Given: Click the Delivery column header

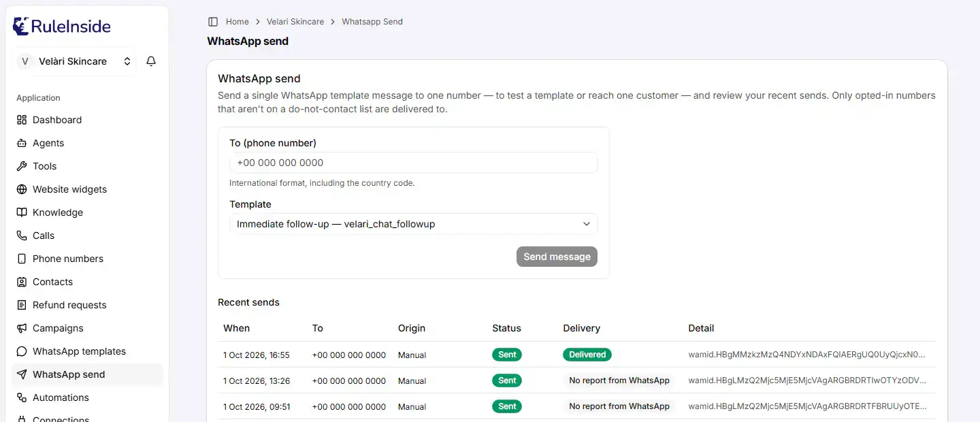Looking at the screenshot, I should (x=582, y=328).
